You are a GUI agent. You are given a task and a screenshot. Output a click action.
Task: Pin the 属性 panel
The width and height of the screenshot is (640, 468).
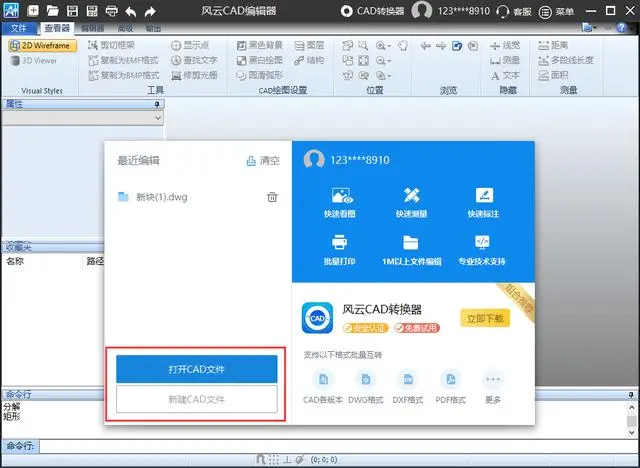tap(157, 104)
